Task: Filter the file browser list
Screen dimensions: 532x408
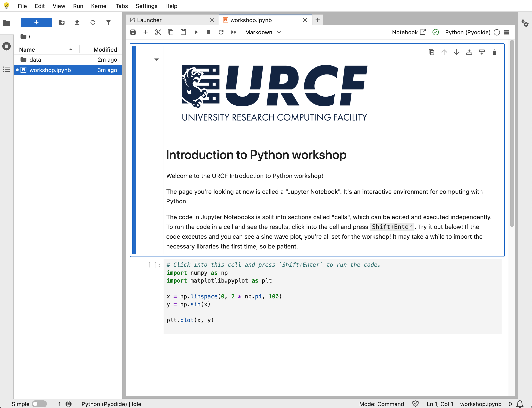Action: point(108,22)
